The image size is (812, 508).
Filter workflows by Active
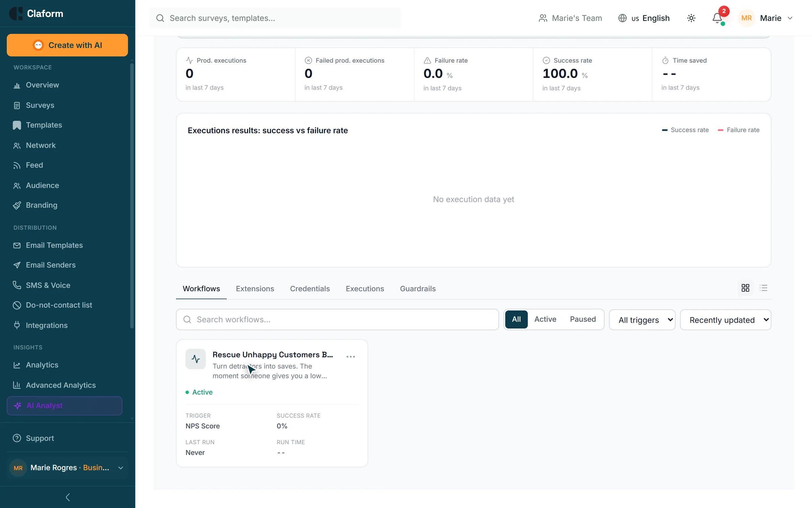coord(545,319)
